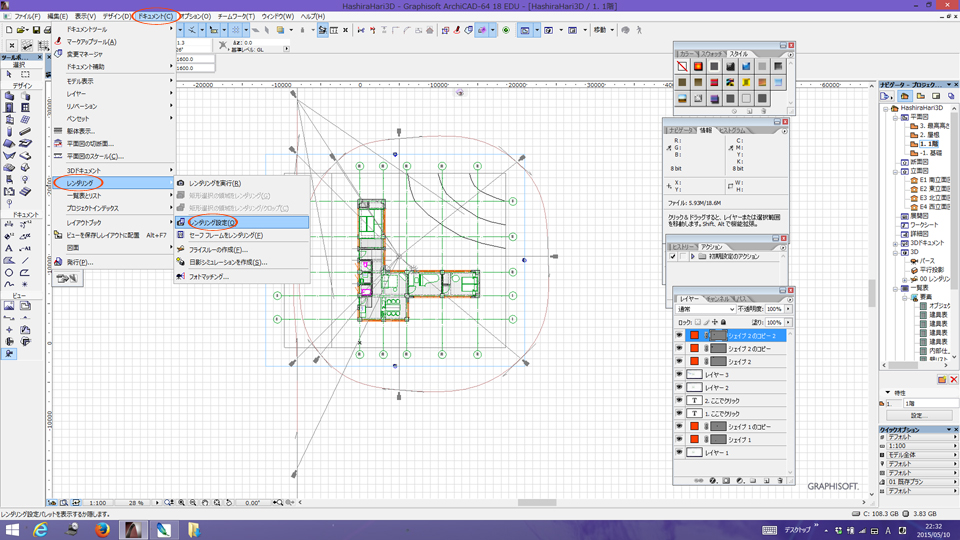Click the Windows Start button
The image size is (960, 540).
click(12, 530)
